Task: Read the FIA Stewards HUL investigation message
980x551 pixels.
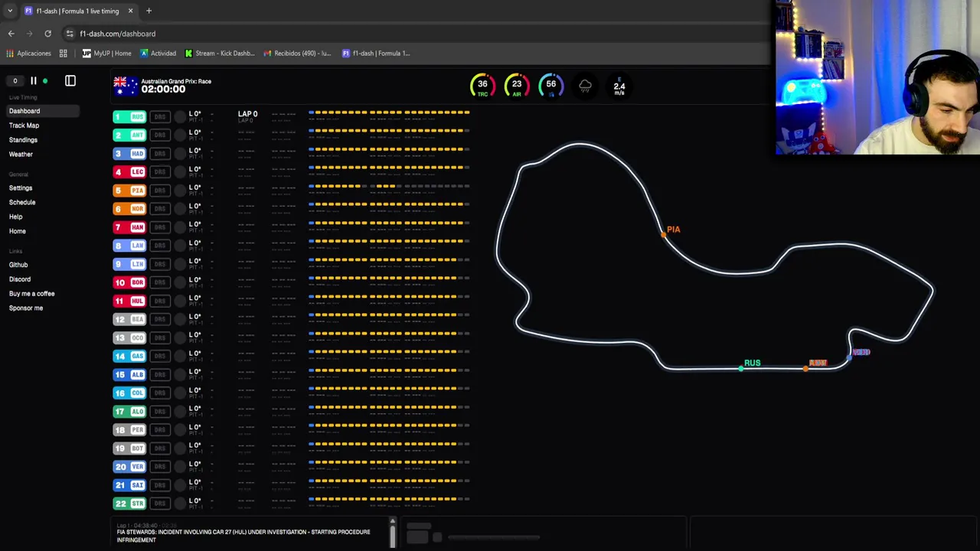Action: pyautogui.click(x=243, y=536)
